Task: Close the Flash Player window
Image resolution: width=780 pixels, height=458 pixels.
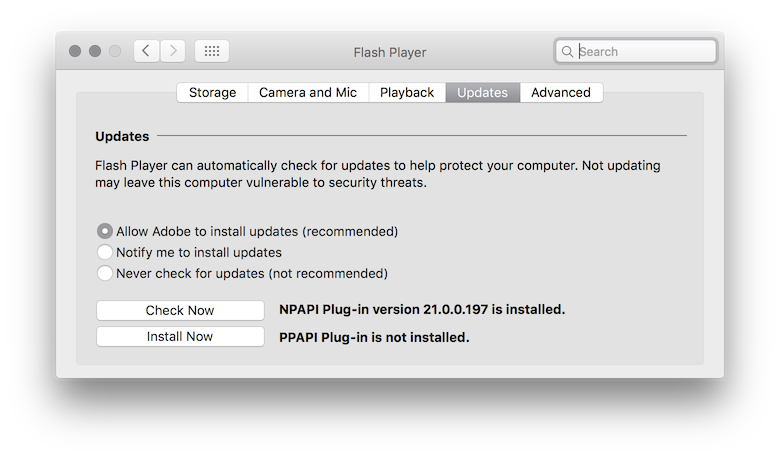Action: click(x=75, y=51)
